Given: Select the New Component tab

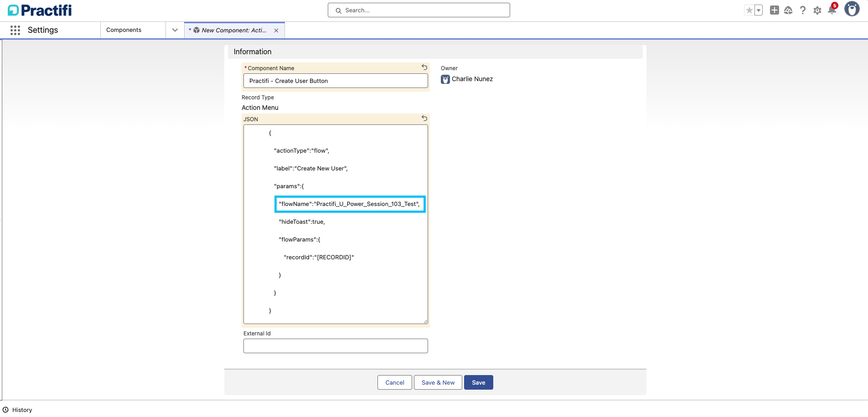Looking at the screenshot, I should point(233,31).
